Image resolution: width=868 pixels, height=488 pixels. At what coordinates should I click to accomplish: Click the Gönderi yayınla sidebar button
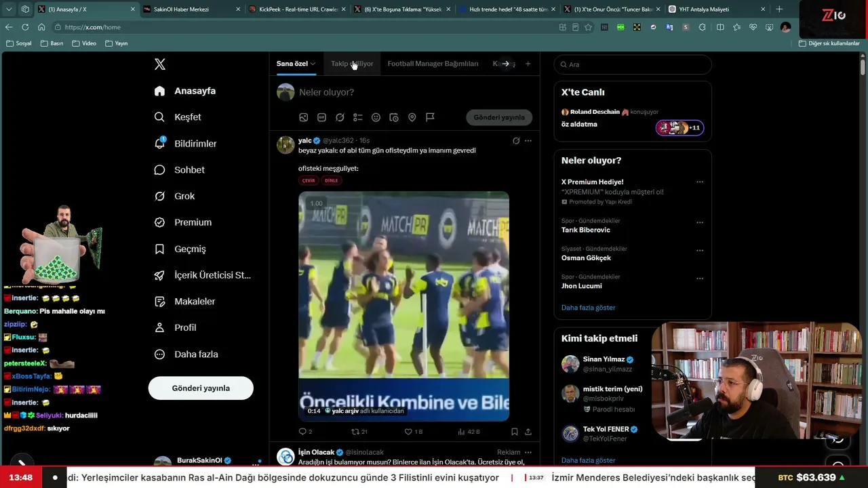coord(201,388)
